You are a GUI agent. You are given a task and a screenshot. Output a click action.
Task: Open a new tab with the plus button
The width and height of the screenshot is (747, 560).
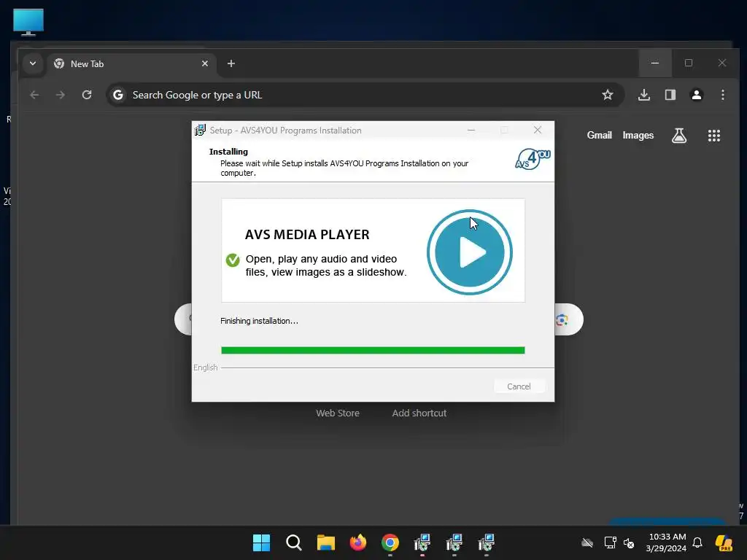coord(231,63)
